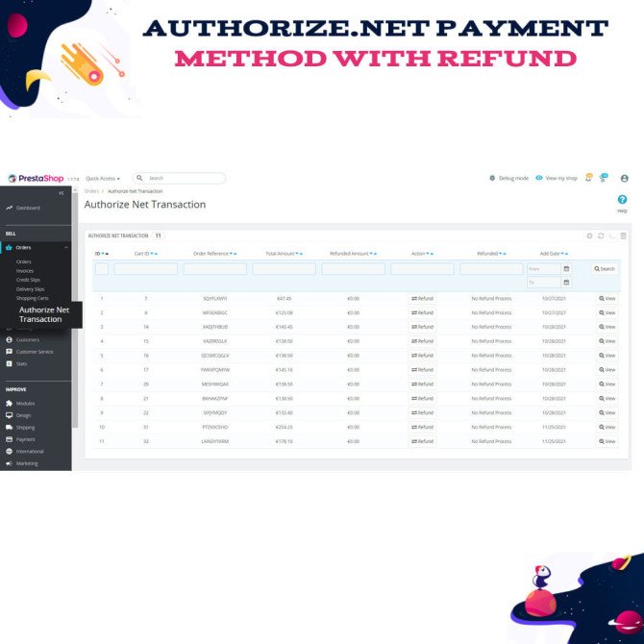This screenshot has width=644, height=644.
Task: Sort the Order Reference column descending
Action: 231,254
